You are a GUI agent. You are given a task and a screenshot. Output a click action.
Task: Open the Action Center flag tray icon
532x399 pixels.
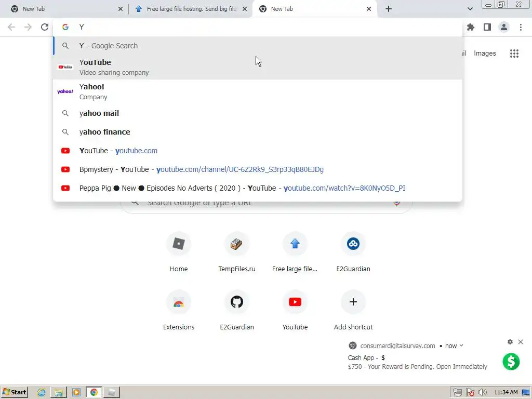pyautogui.click(x=470, y=393)
